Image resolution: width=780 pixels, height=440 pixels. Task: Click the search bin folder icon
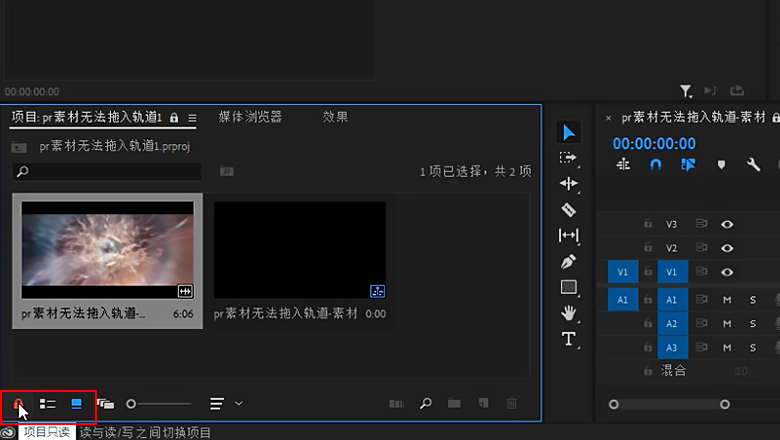226,172
